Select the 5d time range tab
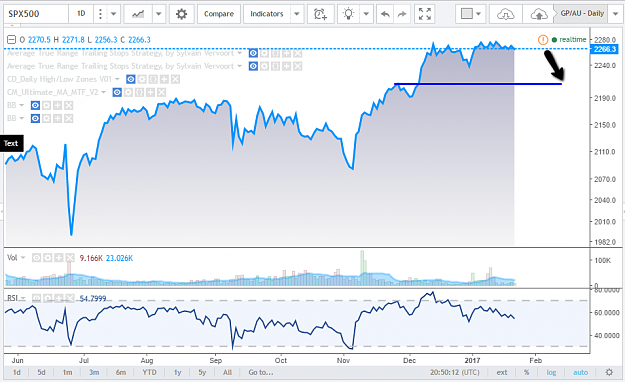The image size is (625, 382). point(41,372)
